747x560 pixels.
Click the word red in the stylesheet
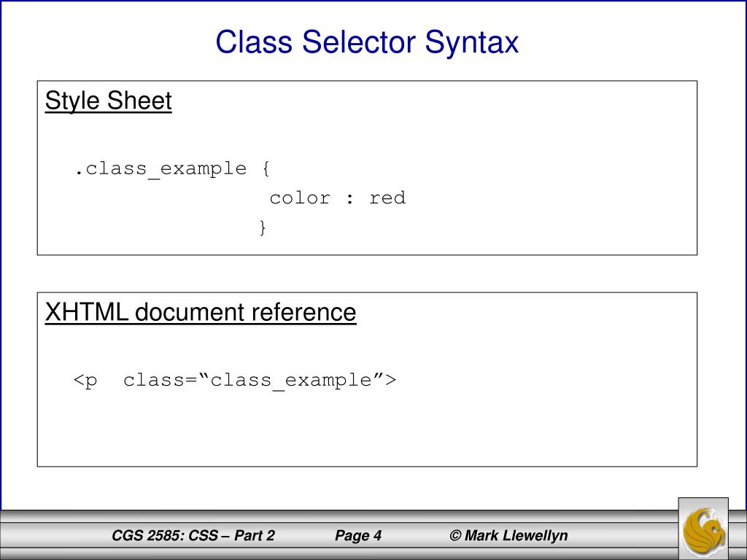(387, 198)
